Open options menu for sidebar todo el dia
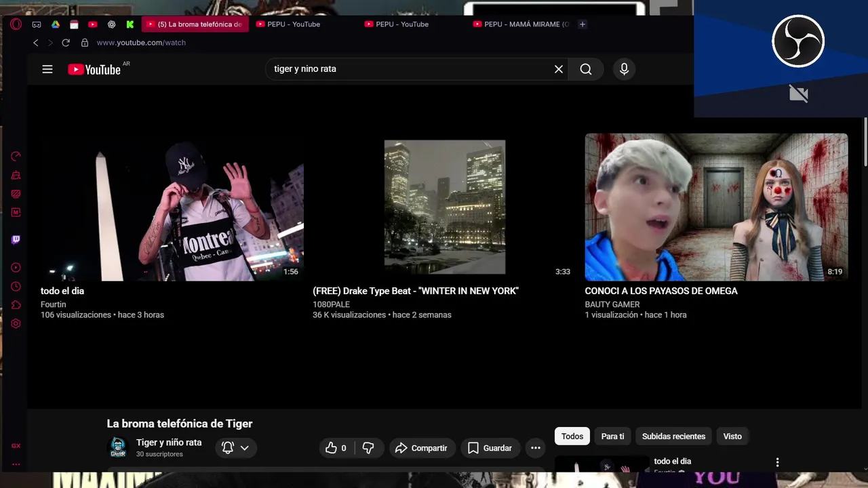Screen dimensions: 868x488 (x=777, y=462)
